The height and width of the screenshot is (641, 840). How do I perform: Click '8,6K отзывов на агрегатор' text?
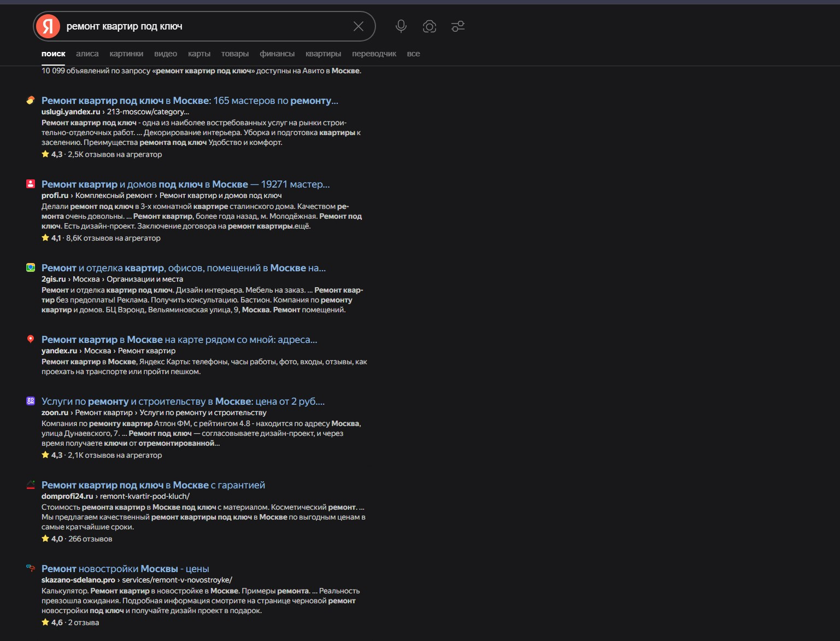[x=113, y=238]
